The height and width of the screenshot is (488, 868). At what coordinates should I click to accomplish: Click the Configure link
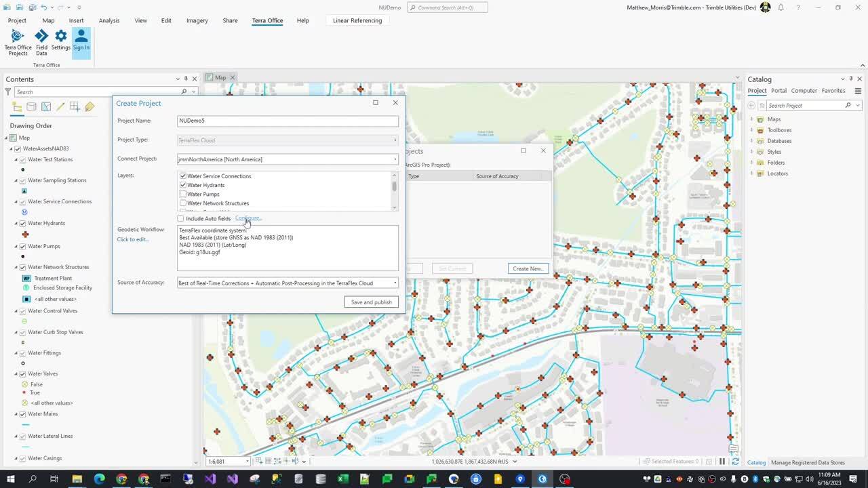click(x=248, y=219)
